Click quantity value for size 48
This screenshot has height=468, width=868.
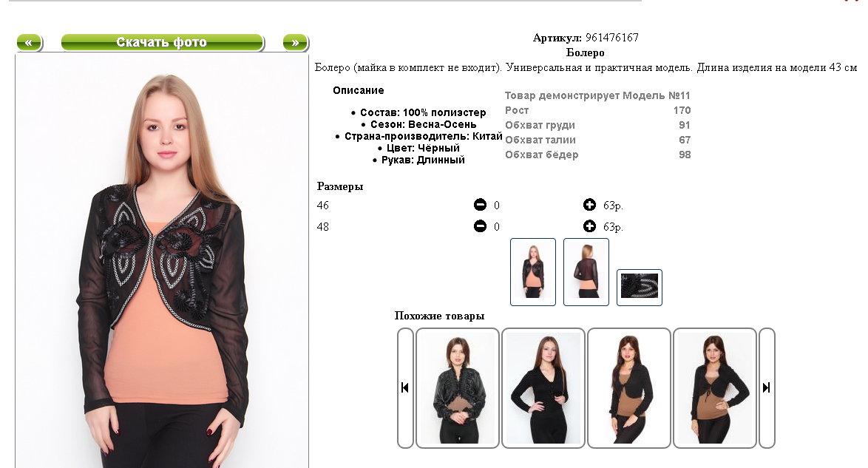(497, 227)
